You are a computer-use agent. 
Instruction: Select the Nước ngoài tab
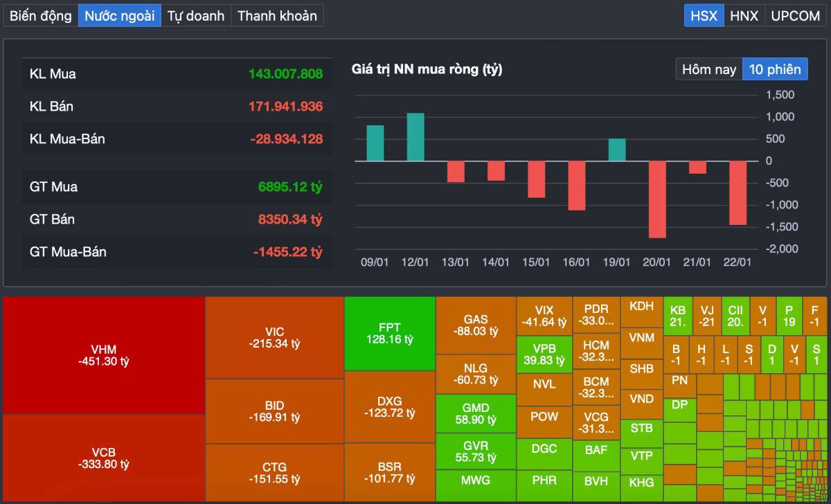[x=120, y=15]
